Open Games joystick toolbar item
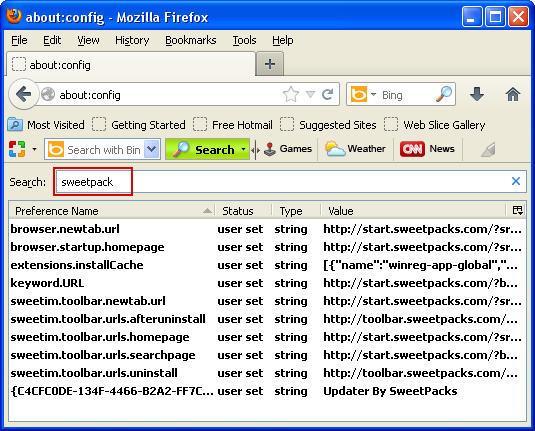This screenshot has height=431, width=535. 288,149
